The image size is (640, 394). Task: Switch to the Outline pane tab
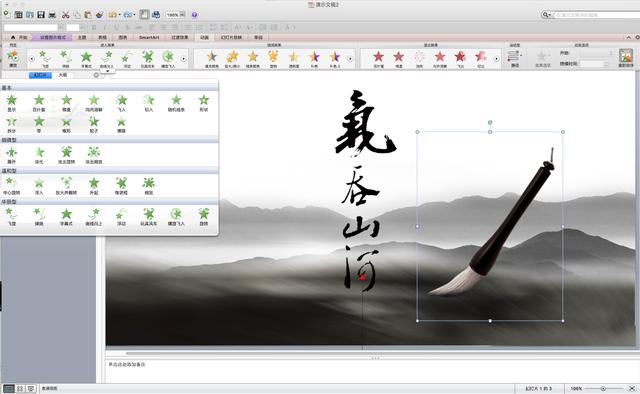(x=62, y=75)
